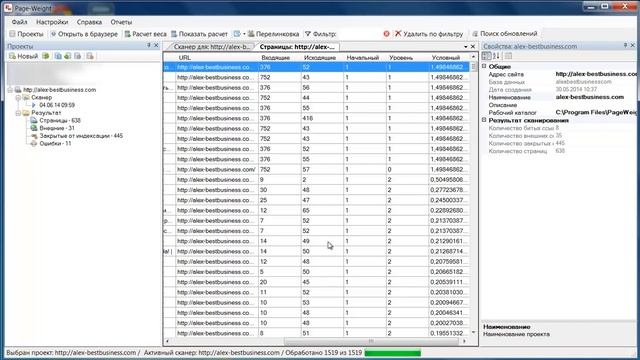Select the Рабочий каталог property row
The image size is (640, 360).
pyautogui.click(x=562, y=112)
